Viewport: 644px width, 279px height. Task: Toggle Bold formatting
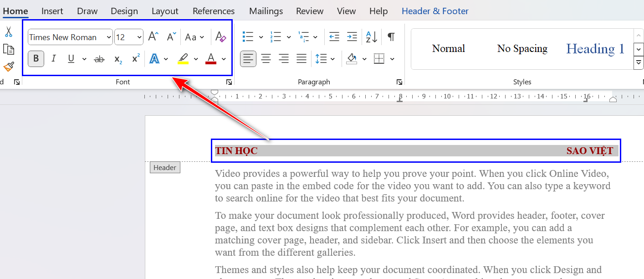(x=36, y=58)
